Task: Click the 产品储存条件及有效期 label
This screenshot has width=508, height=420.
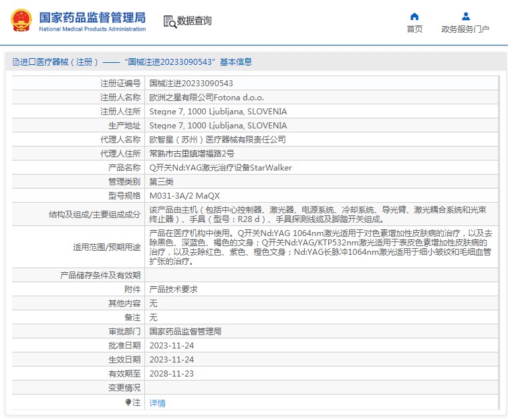Action: pyautogui.click(x=100, y=275)
